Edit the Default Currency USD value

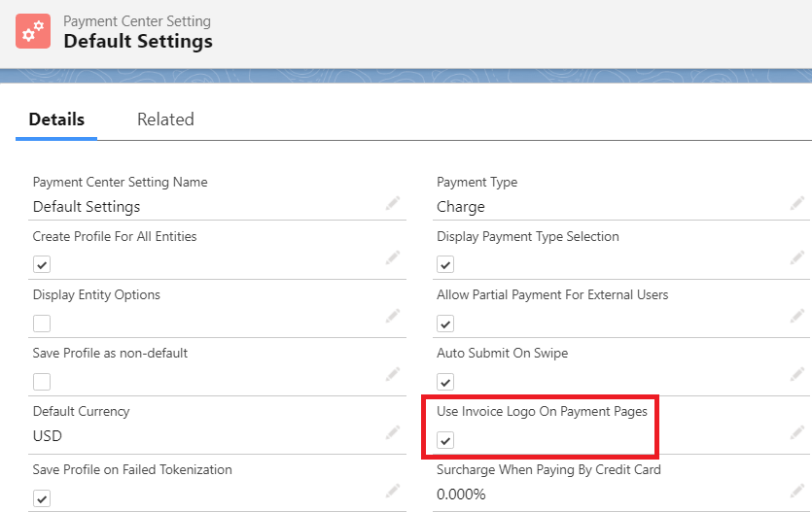[x=393, y=432]
